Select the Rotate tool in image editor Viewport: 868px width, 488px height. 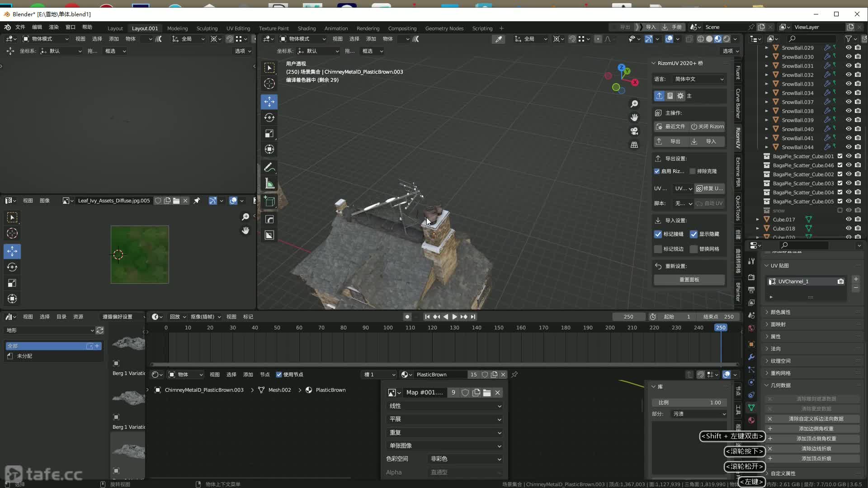point(12,267)
